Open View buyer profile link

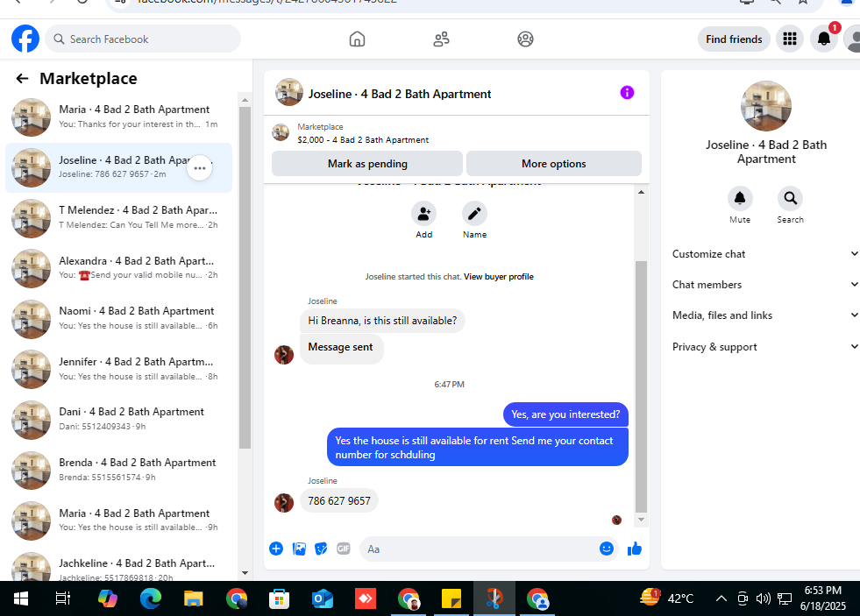[x=499, y=277]
